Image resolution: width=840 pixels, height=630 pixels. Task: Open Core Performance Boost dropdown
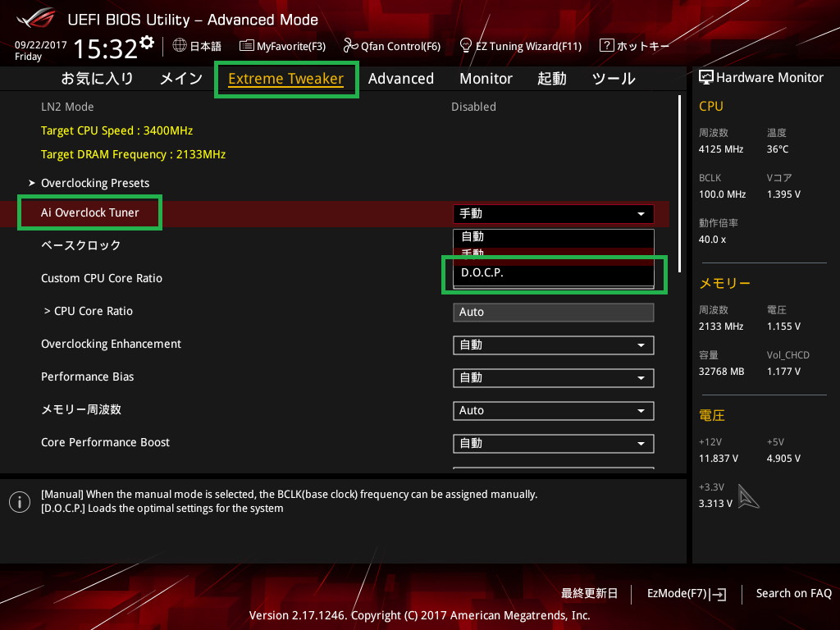point(553,444)
